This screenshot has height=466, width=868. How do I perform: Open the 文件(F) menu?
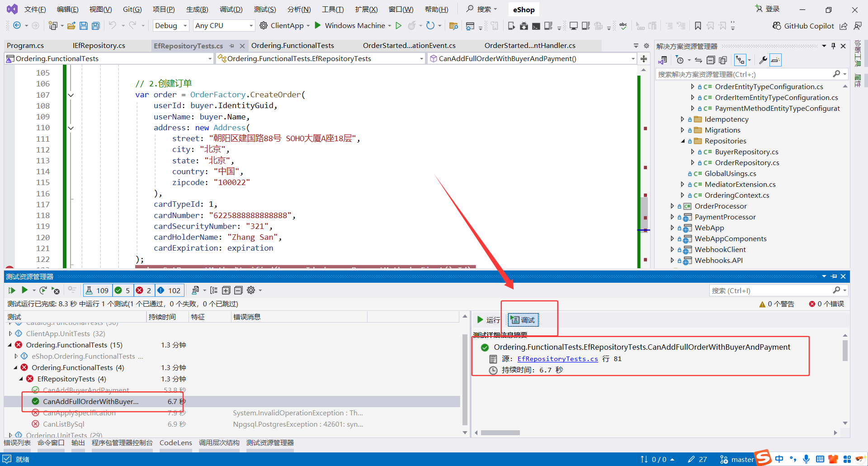35,10
